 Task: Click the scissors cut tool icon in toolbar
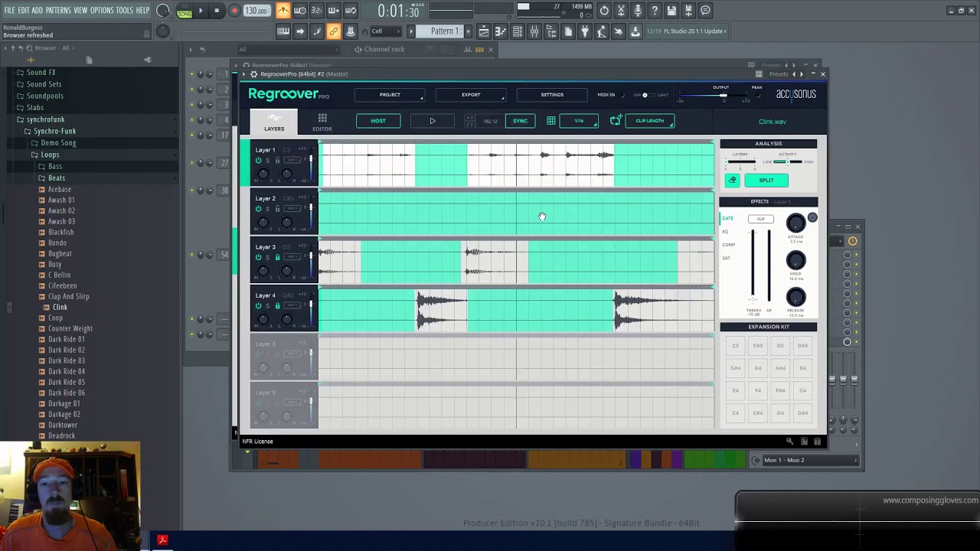point(621,11)
